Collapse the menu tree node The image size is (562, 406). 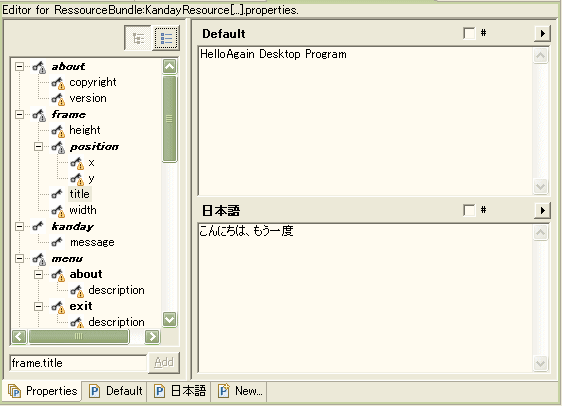pos(20,259)
